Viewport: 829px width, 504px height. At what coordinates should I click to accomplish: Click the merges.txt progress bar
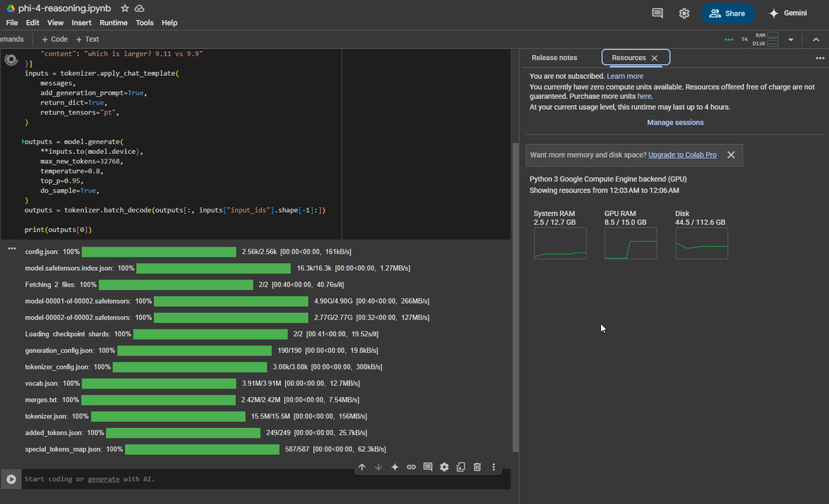[x=158, y=400]
